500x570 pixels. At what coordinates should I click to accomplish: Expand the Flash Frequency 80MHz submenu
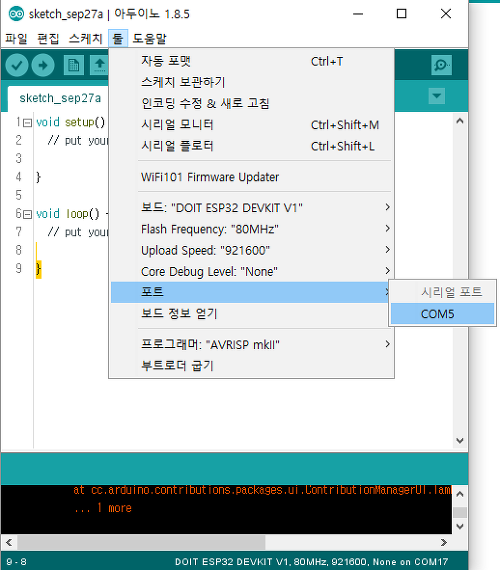(x=252, y=229)
